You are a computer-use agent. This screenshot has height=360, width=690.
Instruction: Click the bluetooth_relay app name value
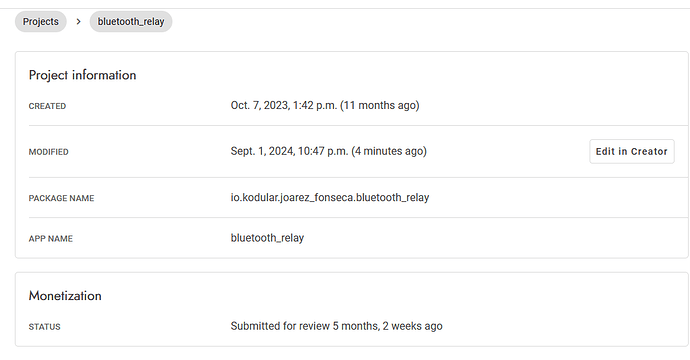pyautogui.click(x=267, y=238)
